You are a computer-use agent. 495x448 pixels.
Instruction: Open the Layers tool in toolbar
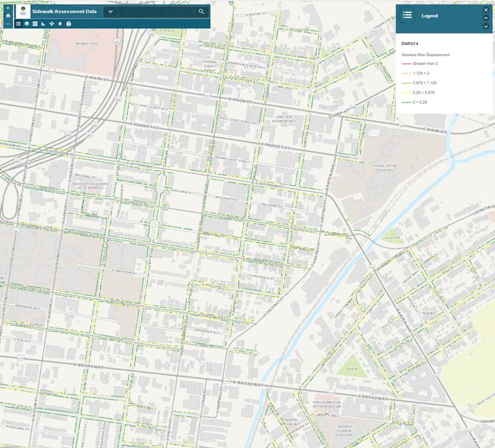coord(27,24)
